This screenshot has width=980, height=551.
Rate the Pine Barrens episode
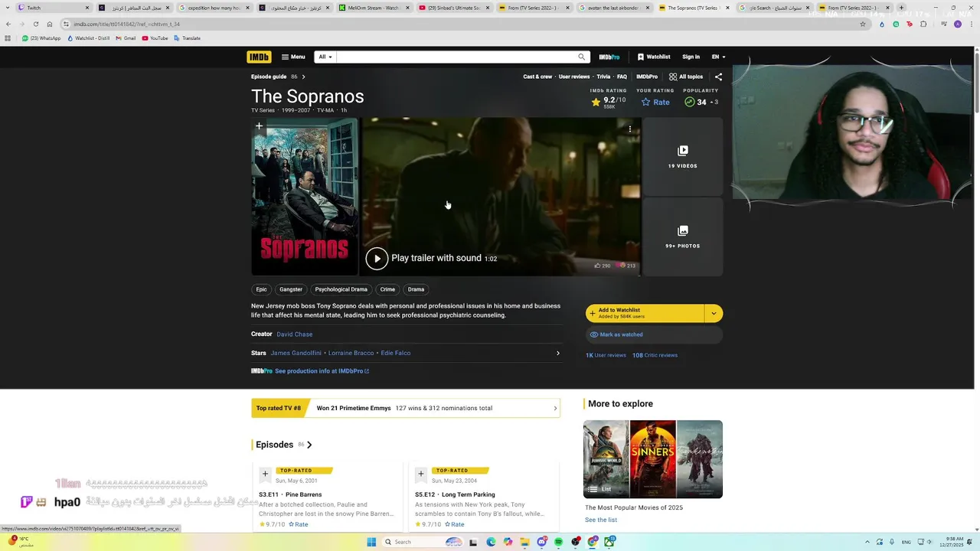coord(299,524)
